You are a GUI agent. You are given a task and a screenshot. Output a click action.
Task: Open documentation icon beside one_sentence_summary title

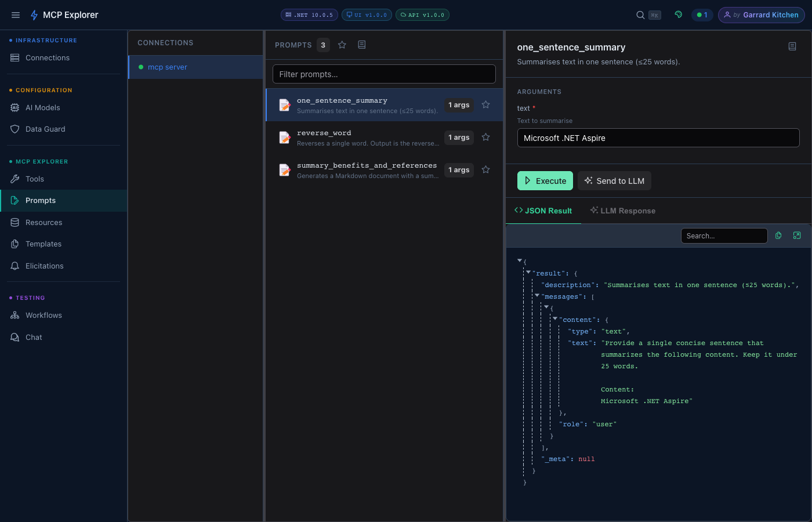point(792,46)
